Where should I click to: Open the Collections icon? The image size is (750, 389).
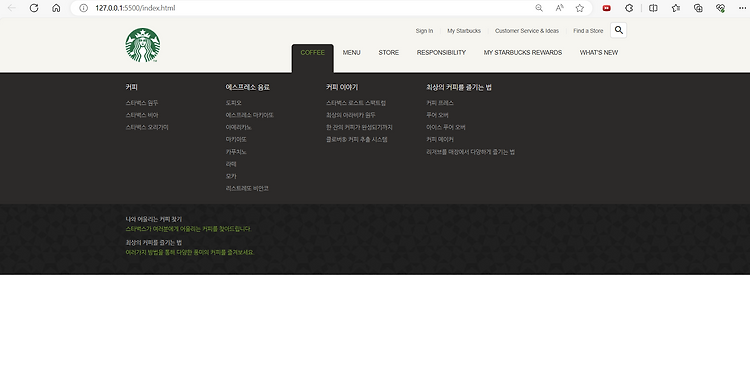(698, 8)
